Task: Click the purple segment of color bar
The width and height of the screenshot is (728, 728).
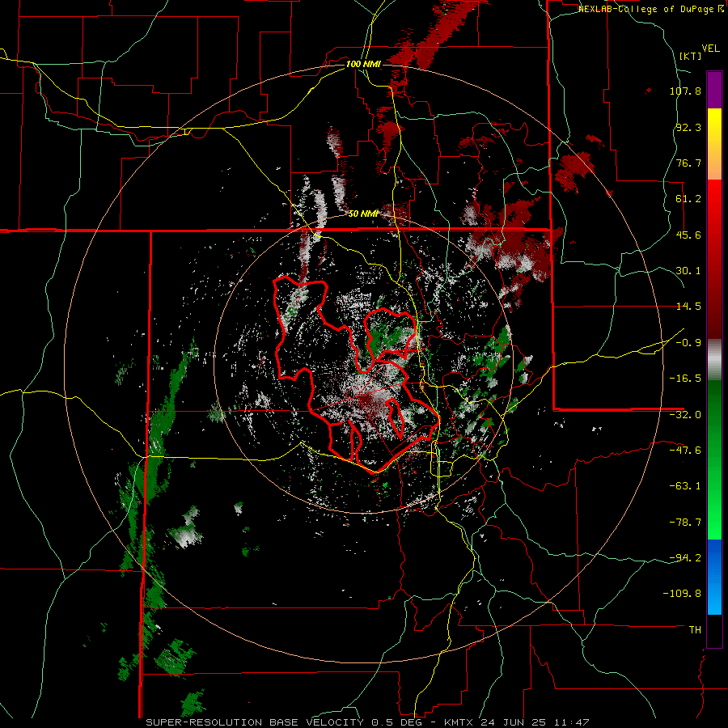Action: click(714, 90)
